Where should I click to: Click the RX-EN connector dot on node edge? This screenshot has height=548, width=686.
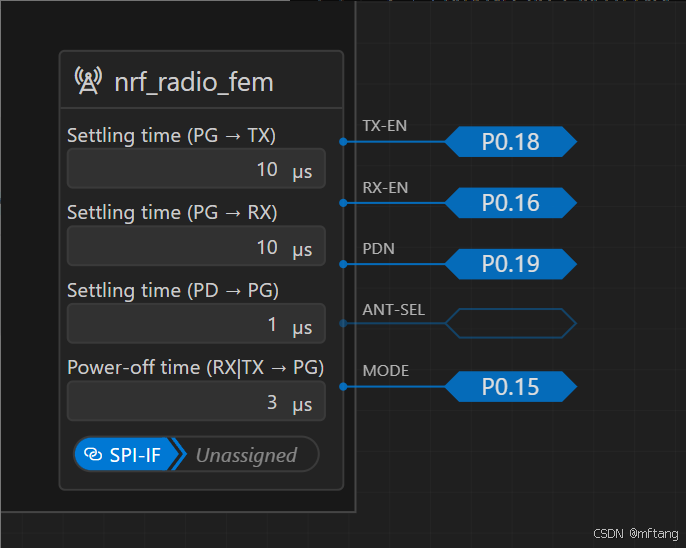[x=343, y=203]
